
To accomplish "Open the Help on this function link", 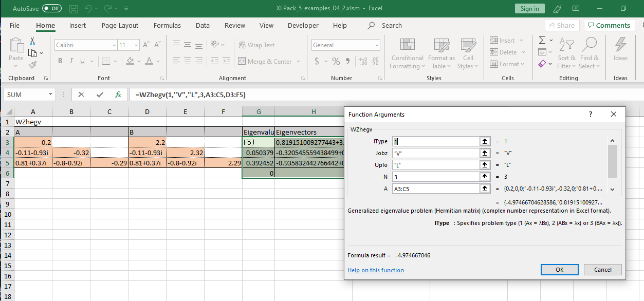I will click(376, 270).
